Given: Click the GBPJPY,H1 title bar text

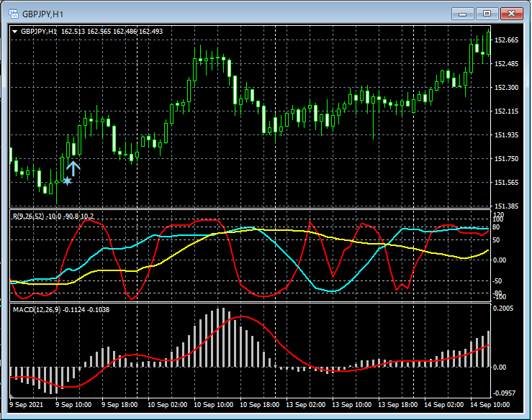Looking at the screenshot, I should point(42,14).
